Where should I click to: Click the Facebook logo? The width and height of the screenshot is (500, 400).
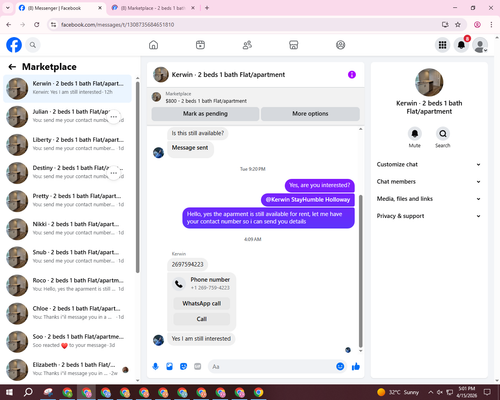tap(14, 45)
